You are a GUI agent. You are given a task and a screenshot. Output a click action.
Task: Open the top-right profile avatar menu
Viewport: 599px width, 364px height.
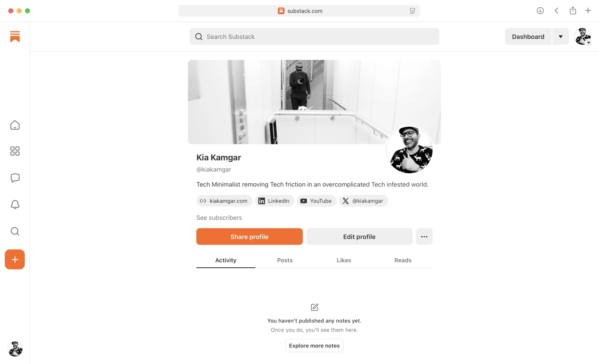(583, 36)
